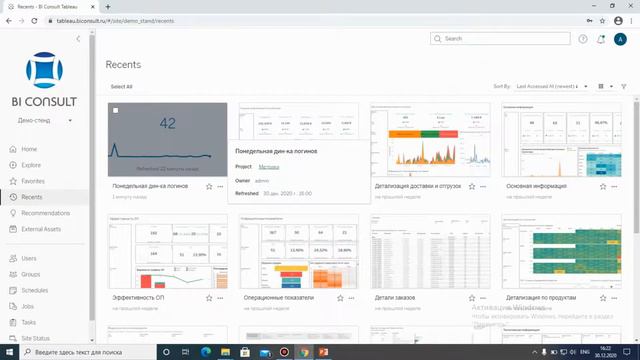Open Explore in the sidebar
This screenshot has width=640, height=360.
click(x=31, y=165)
